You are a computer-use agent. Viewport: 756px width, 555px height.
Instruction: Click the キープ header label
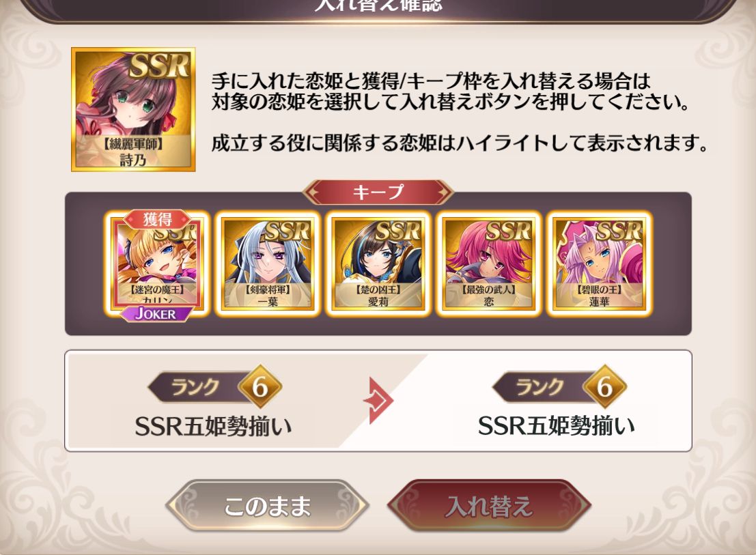pos(378,193)
